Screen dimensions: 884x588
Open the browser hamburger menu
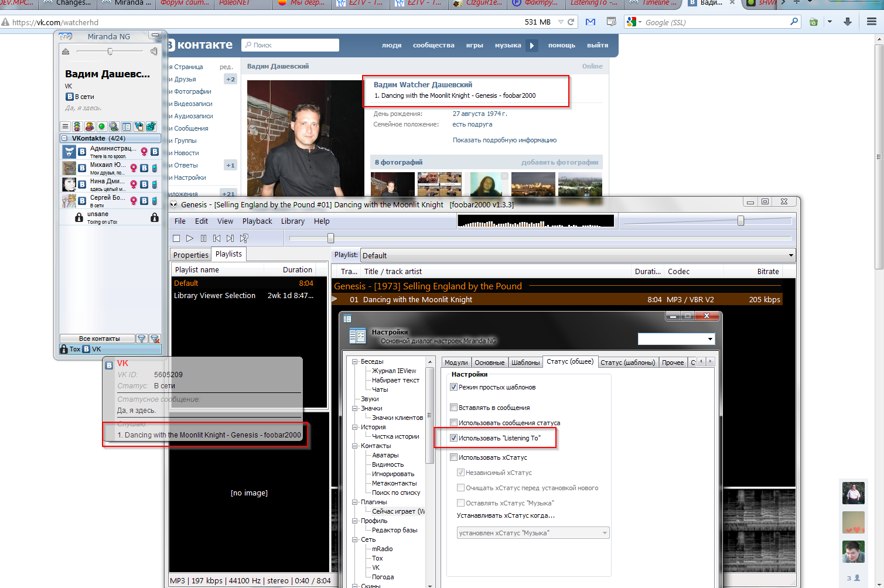tap(872, 22)
